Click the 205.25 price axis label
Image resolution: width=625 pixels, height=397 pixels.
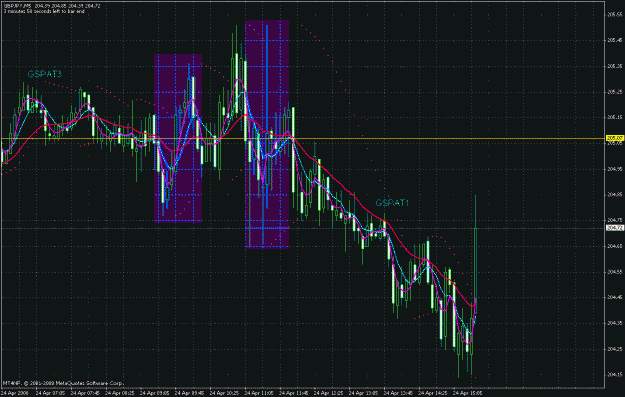point(615,92)
